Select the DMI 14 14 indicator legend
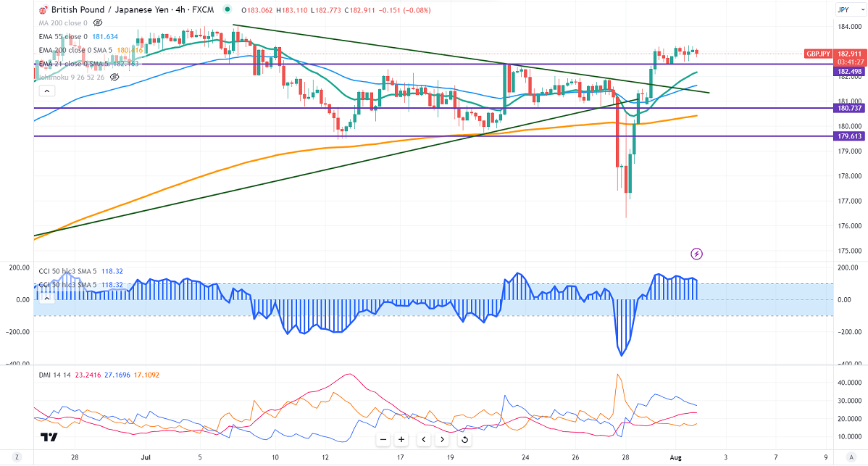 click(55, 375)
